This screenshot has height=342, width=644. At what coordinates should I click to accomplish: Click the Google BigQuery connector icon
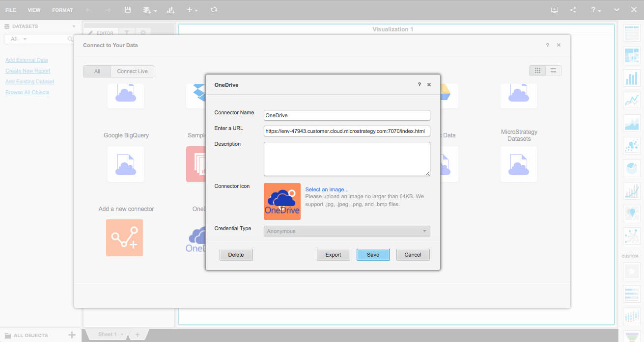[126, 164]
